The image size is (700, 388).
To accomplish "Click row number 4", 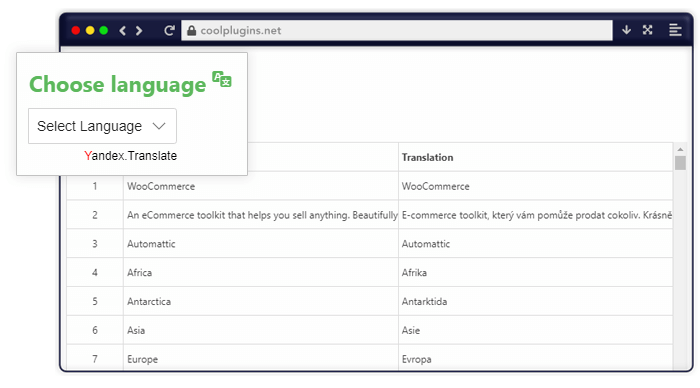I will (95, 272).
